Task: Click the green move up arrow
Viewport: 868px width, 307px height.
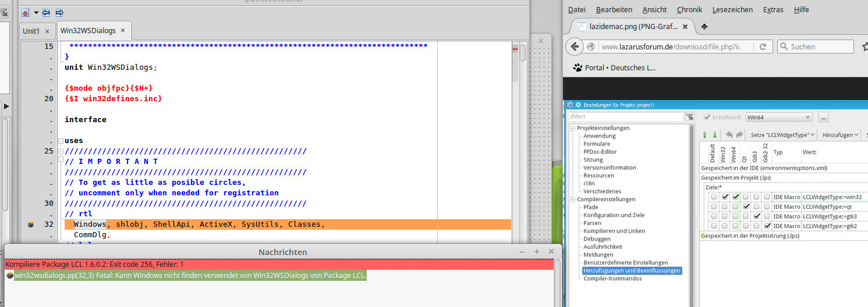Action: point(704,135)
